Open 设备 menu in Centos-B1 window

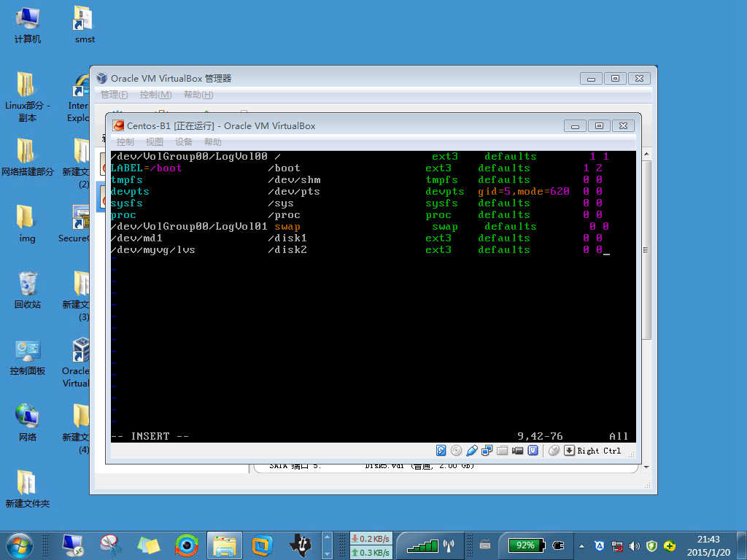coord(183,142)
